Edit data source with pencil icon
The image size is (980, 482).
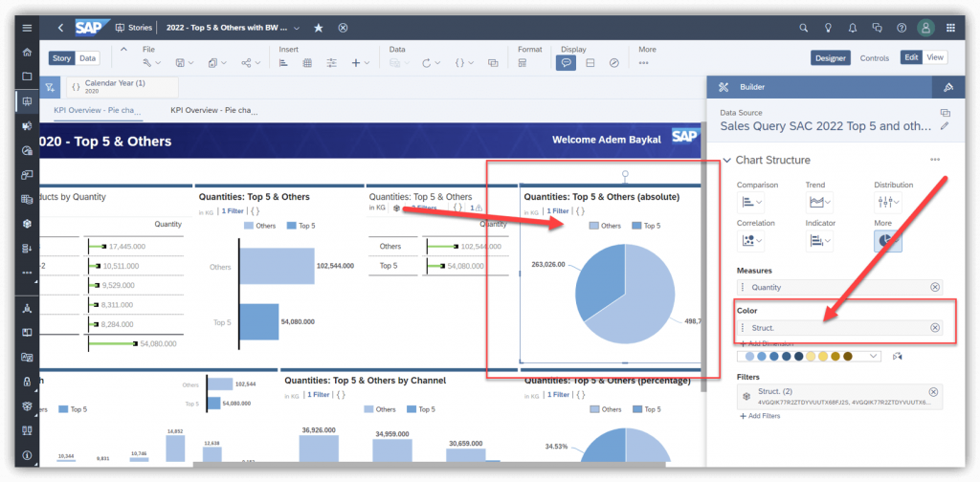coord(945,125)
